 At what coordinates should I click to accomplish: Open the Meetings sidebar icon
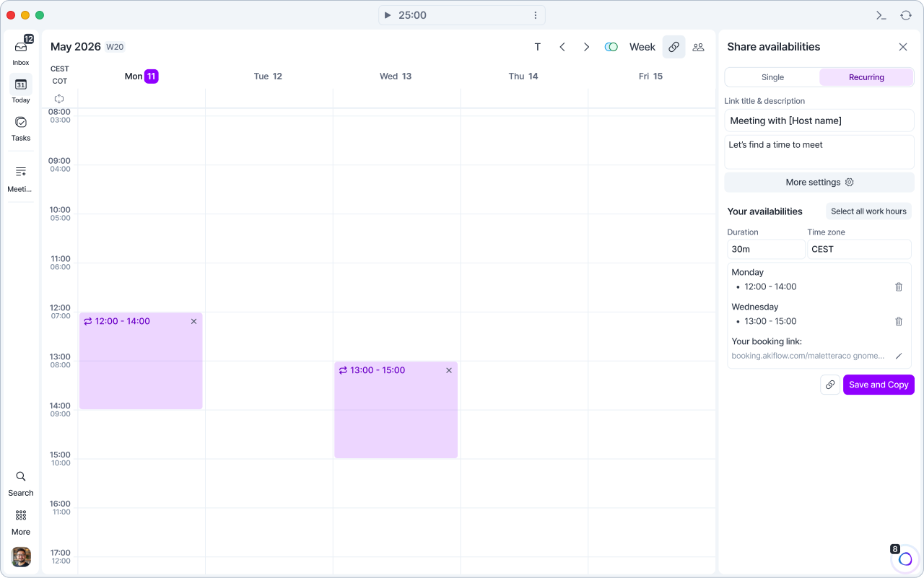[21, 172]
